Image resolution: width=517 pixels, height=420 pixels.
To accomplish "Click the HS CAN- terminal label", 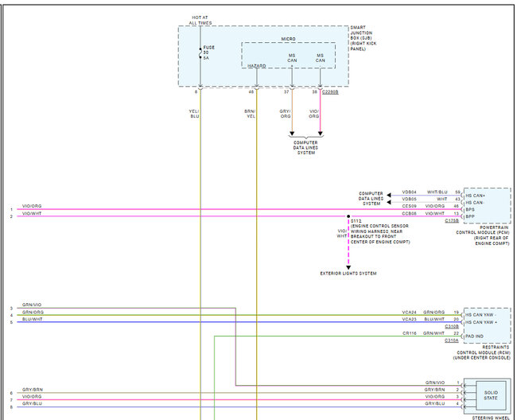I will pyautogui.click(x=475, y=203).
